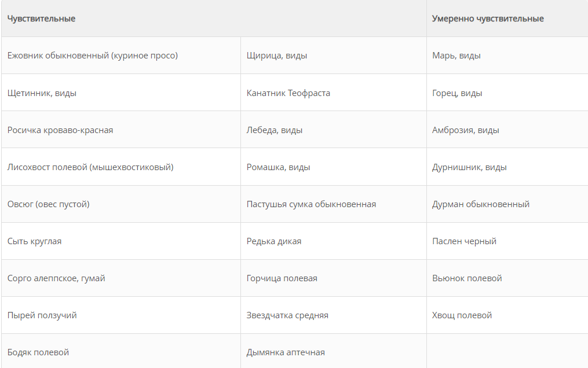Select the "Дурман обыкновенный" cell
This screenshot has height=368, width=588.
coord(481,204)
